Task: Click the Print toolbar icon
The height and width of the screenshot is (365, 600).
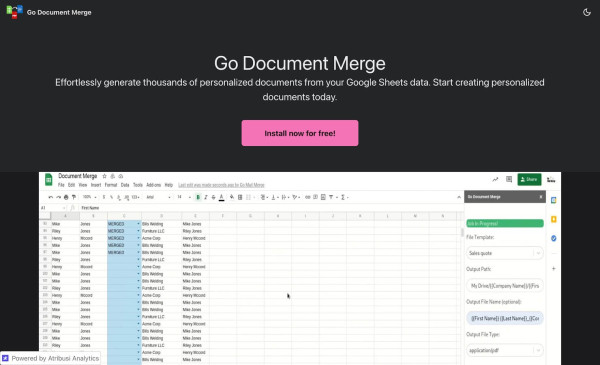Action: [66, 197]
